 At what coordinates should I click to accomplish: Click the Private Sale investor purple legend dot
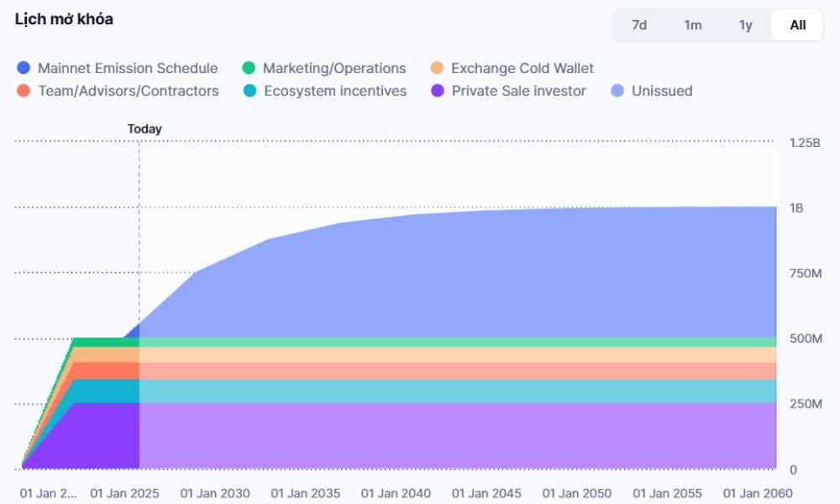pyautogui.click(x=438, y=91)
